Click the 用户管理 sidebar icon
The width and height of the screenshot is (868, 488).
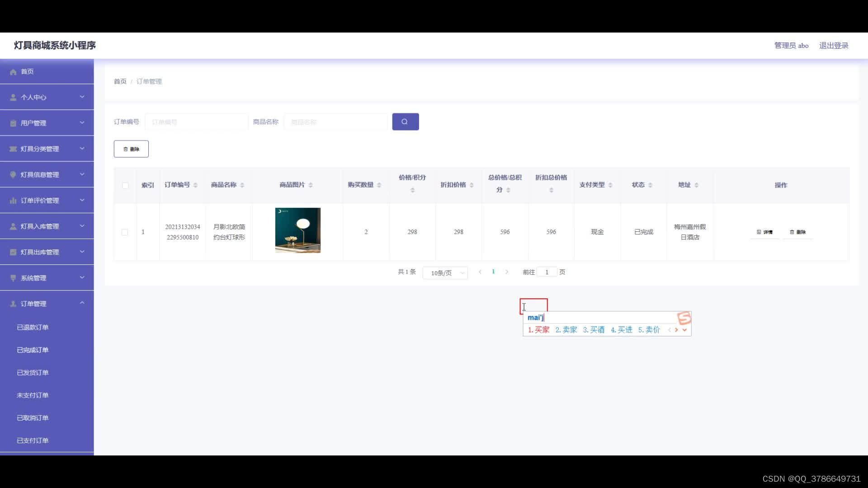point(13,123)
